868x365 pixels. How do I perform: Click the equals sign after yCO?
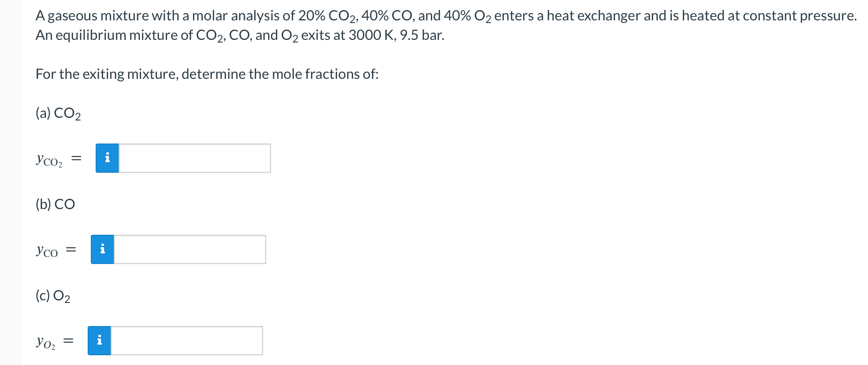tap(71, 250)
